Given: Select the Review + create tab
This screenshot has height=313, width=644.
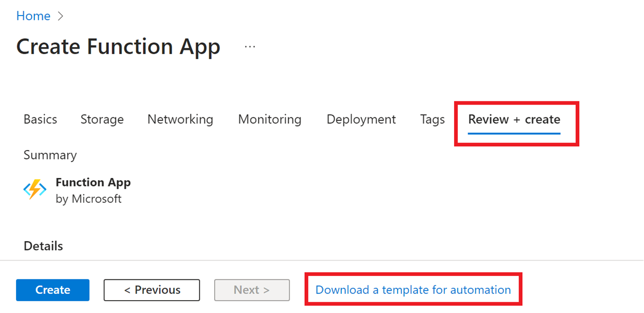Looking at the screenshot, I should click(514, 119).
